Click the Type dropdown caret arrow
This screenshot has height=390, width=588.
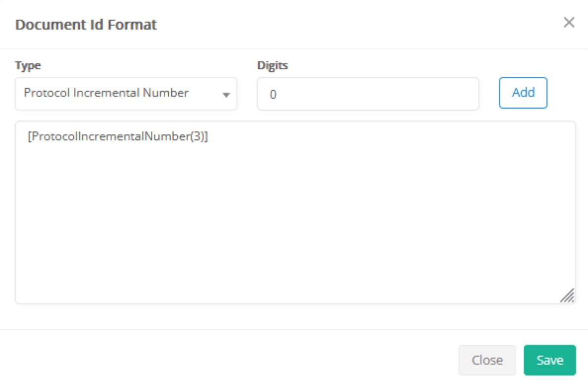[226, 95]
